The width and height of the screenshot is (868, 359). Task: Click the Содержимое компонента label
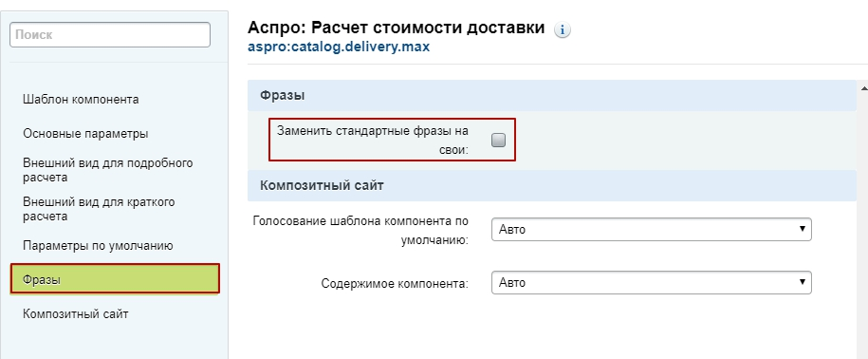tap(395, 284)
